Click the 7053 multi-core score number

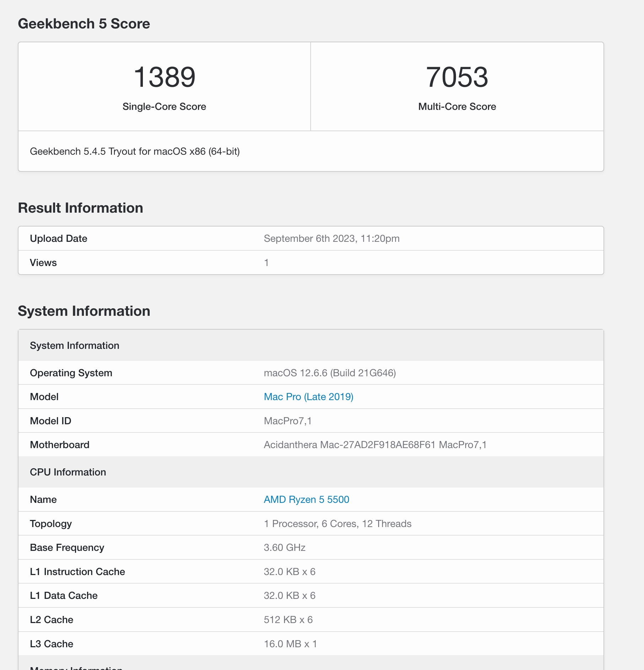coord(457,77)
